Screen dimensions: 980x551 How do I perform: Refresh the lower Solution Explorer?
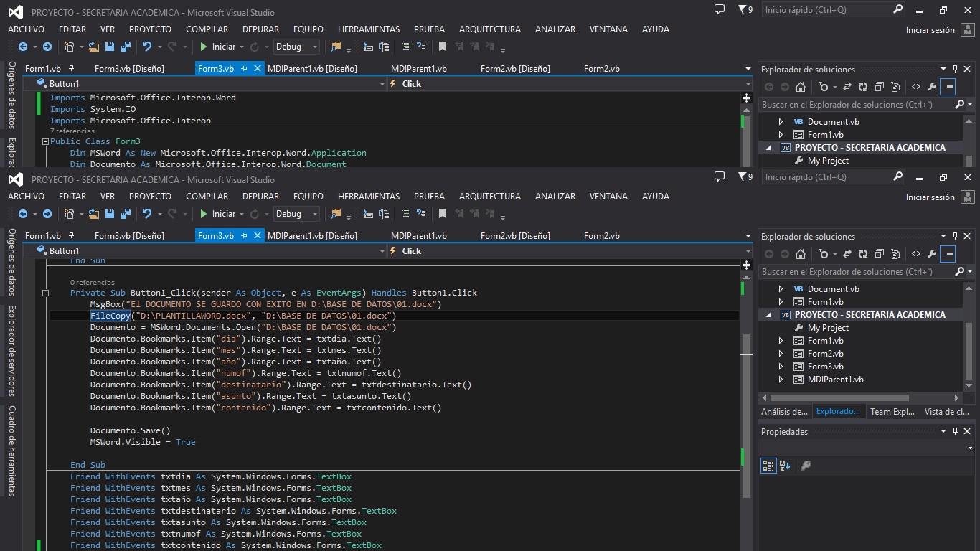click(862, 254)
